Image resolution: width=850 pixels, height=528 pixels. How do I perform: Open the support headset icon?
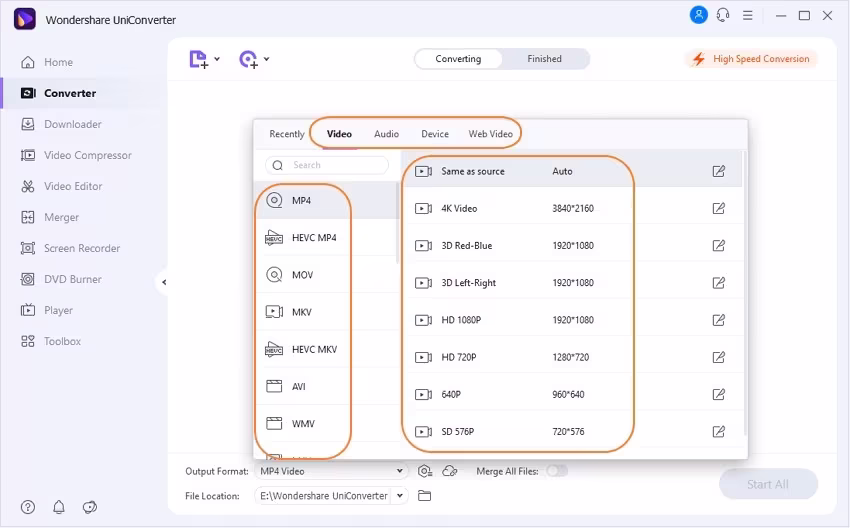pos(723,15)
